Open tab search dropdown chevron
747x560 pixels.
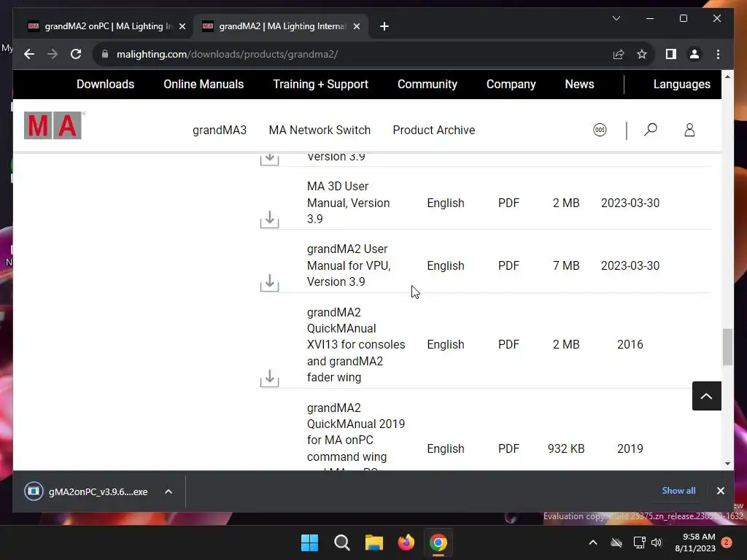tap(616, 18)
